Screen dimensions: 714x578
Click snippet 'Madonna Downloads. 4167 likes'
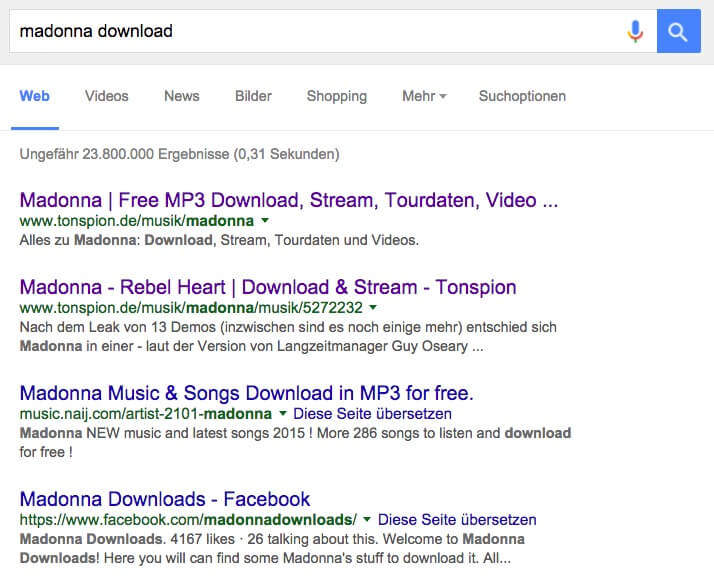click(272, 548)
